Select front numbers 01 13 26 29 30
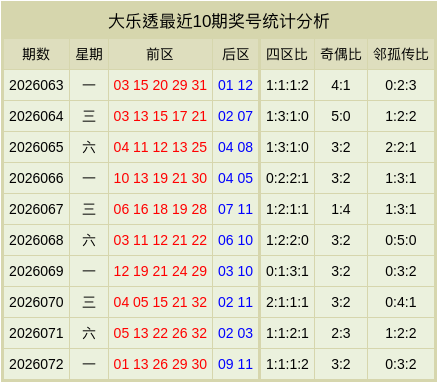438x383 pixels. 160,364
